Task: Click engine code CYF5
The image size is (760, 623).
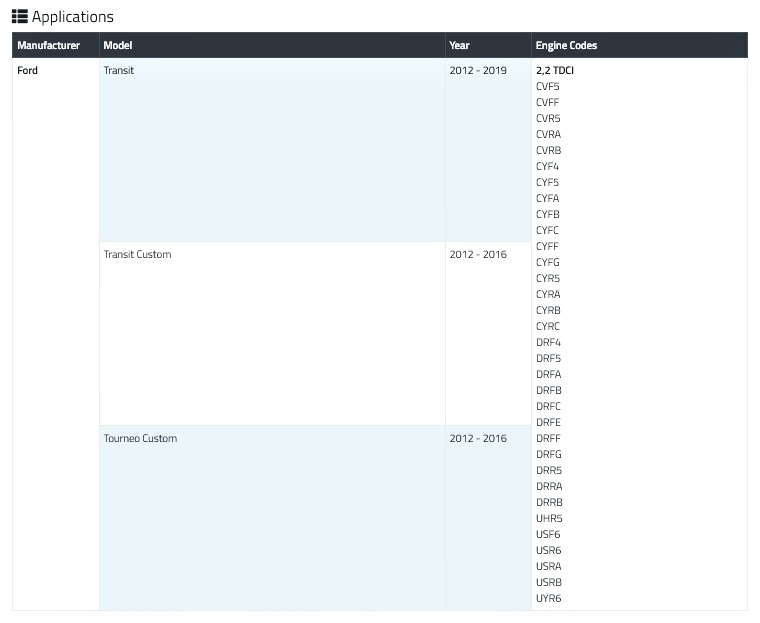Action: (x=548, y=182)
